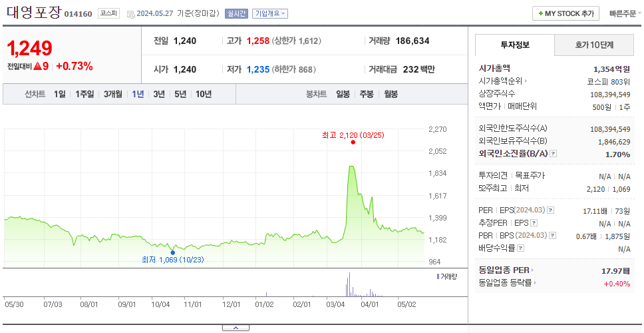This screenshot has height=333, width=644.
Task: Show the 월봉 candlestick chart
Action: [x=391, y=94]
